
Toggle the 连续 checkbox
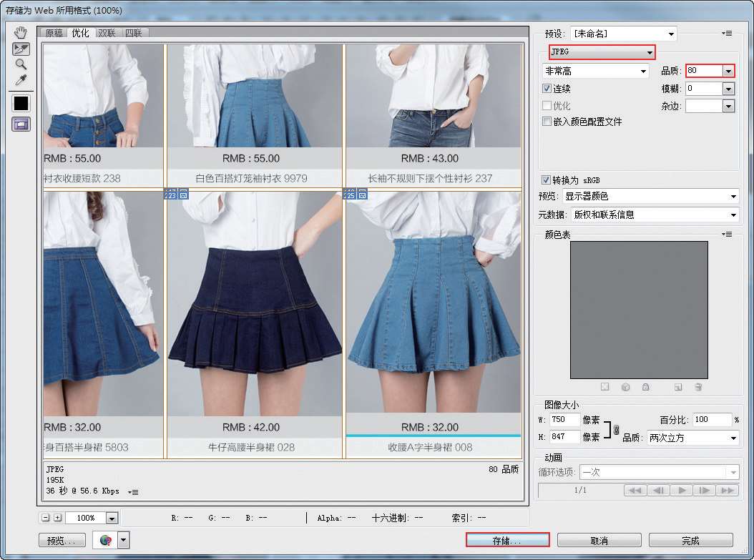(x=547, y=89)
